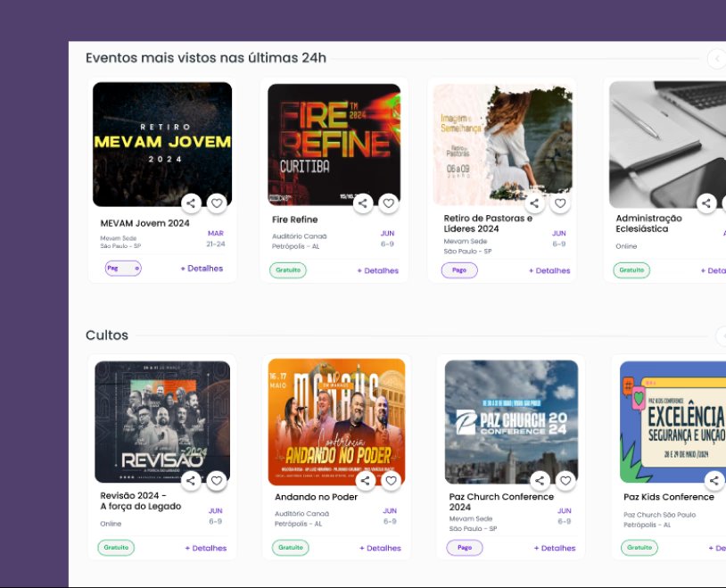Share Retiro de Pastoras e Líderes 2024
Screen dimensions: 726x588
(x=534, y=203)
